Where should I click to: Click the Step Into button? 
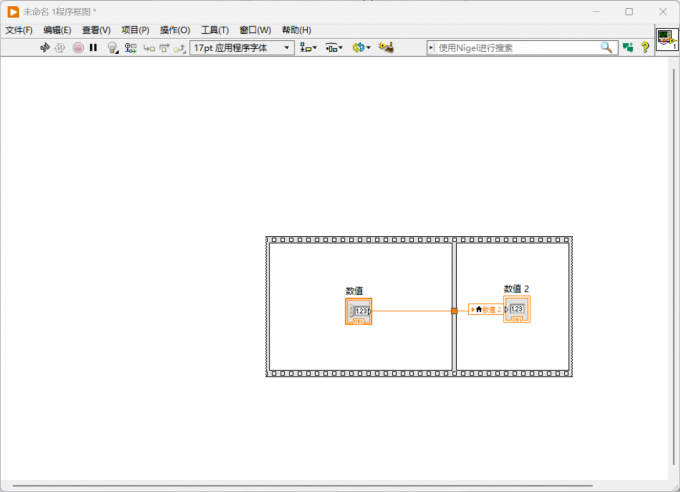(149, 48)
